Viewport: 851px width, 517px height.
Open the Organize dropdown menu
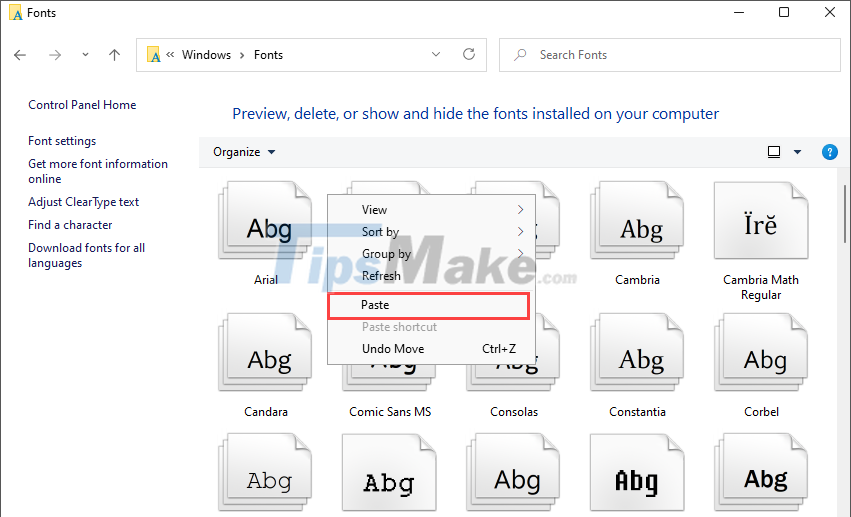(244, 152)
